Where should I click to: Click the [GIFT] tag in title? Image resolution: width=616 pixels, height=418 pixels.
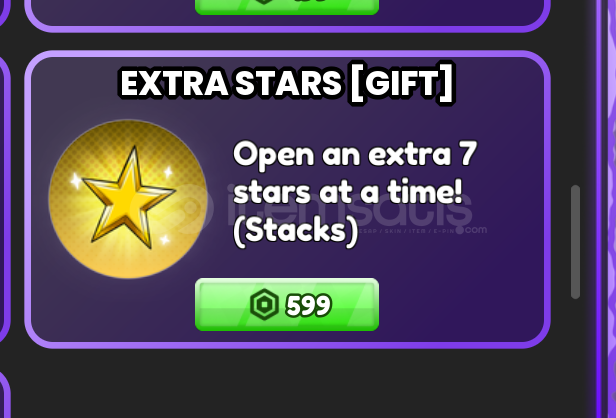tap(402, 83)
